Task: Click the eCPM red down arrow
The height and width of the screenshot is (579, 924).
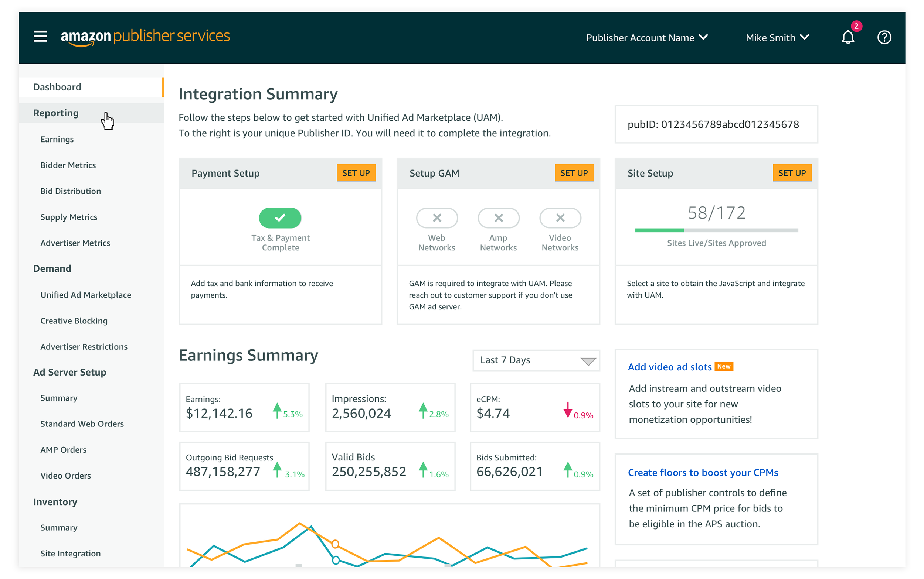Action: click(568, 411)
